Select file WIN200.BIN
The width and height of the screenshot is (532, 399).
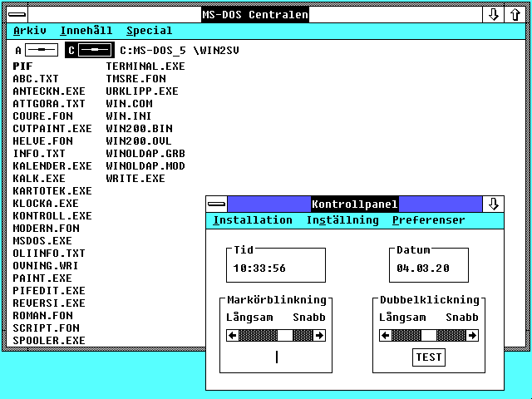(139, 129)
